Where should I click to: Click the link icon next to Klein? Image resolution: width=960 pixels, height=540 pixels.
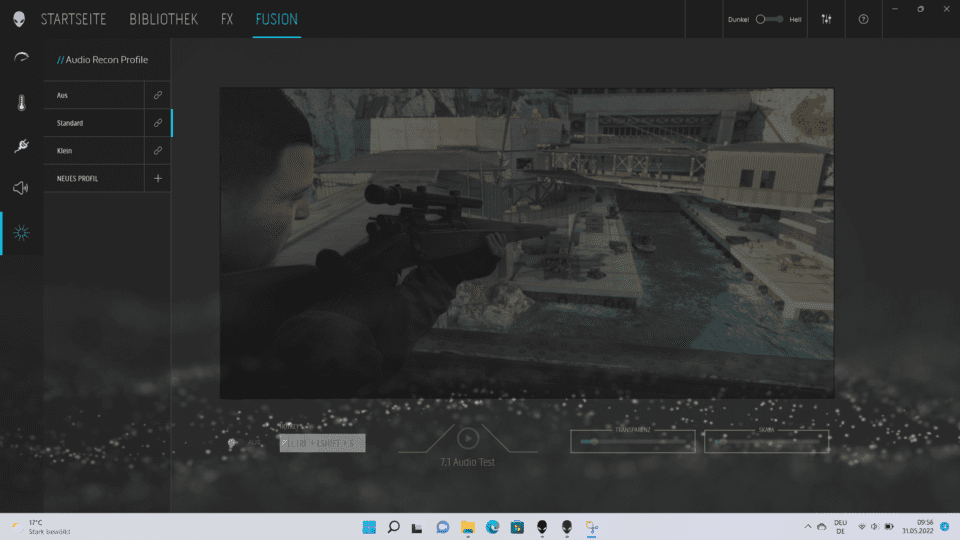[157, 151]
